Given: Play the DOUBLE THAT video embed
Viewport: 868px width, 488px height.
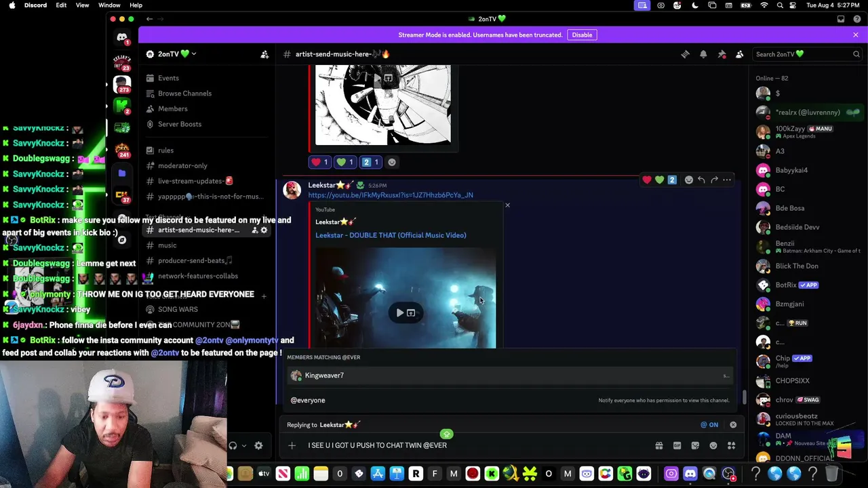Looking at the screenshot, I should [400, 312].
